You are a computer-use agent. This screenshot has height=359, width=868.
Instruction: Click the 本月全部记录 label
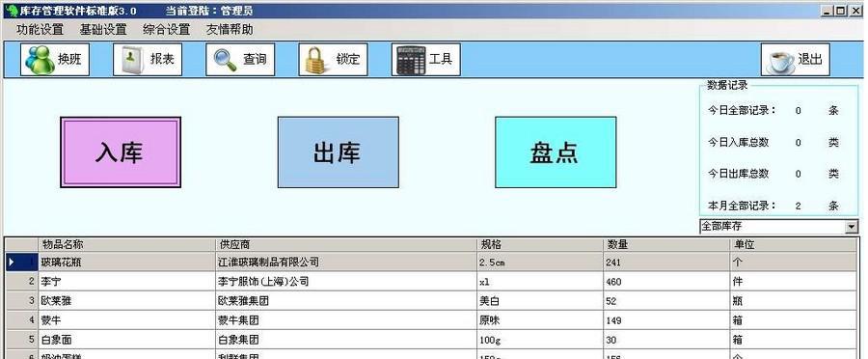tap(742, 206)
